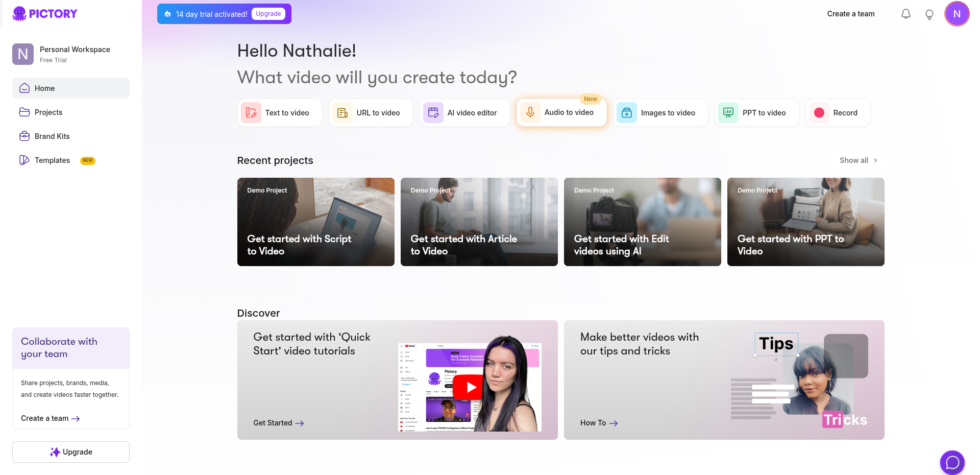Screen dimensions: 980x475
Task: Choose the URL to video option
Action: point(371,113)
